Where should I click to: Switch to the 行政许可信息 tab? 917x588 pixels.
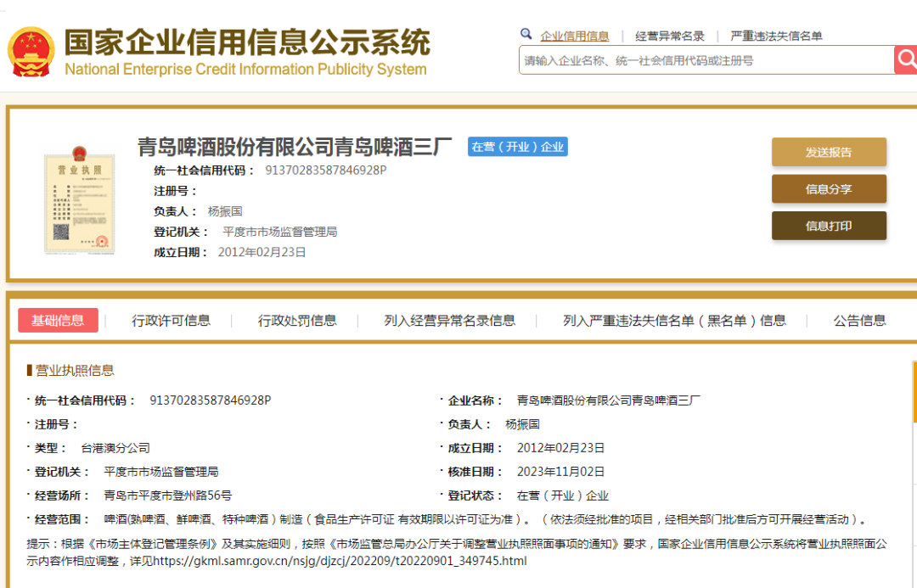click(171, 320)
